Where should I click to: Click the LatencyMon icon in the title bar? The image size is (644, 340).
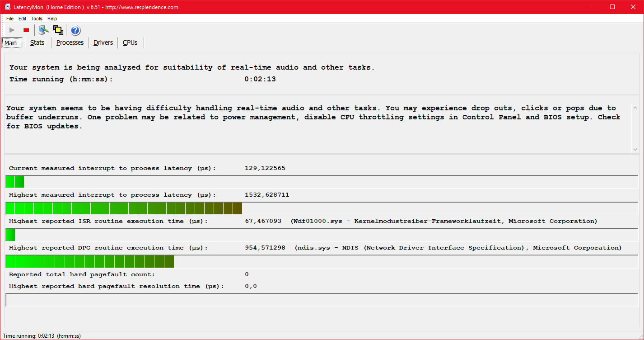point(8,7)
